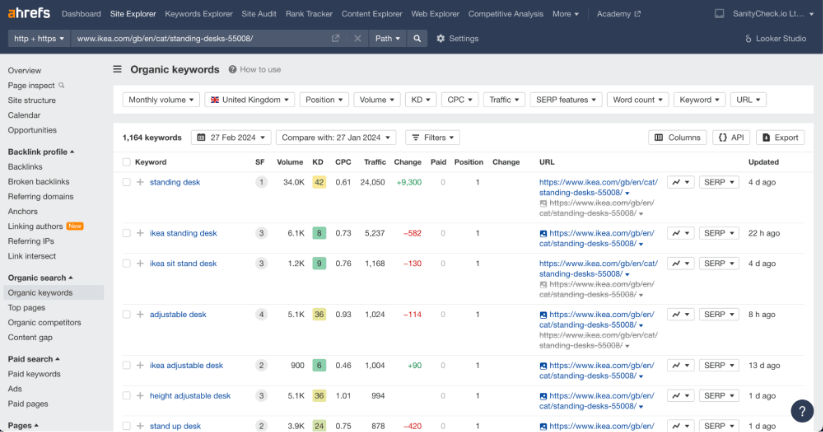Screen dimensions: 823x432
Task: Click into the URL input field
Action: pos(200,38)
